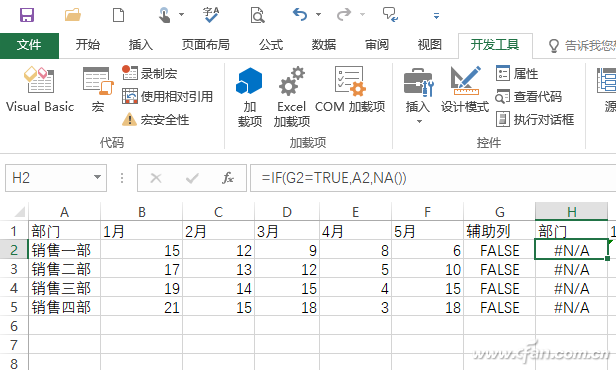Click the Redo arrow
Screen dimensions: 616x370
[x=344, y=15]
